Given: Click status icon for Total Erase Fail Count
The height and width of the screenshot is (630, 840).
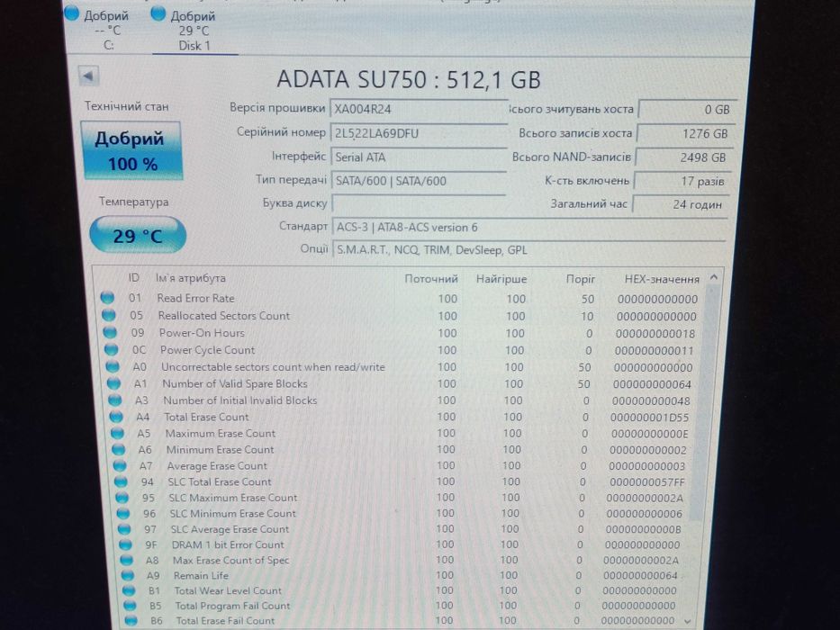Looking at the screenshot, I should pyautogui.click(x=131, y=620).
